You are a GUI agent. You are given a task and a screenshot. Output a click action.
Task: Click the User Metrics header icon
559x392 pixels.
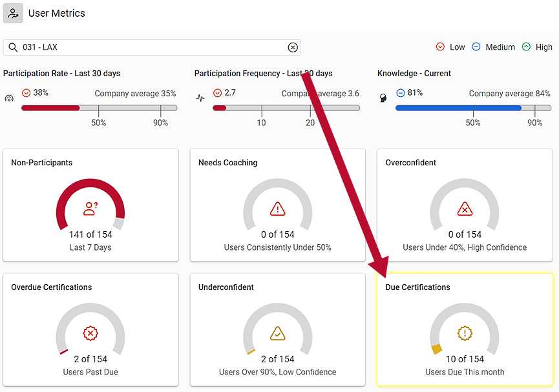click(13, 13)
